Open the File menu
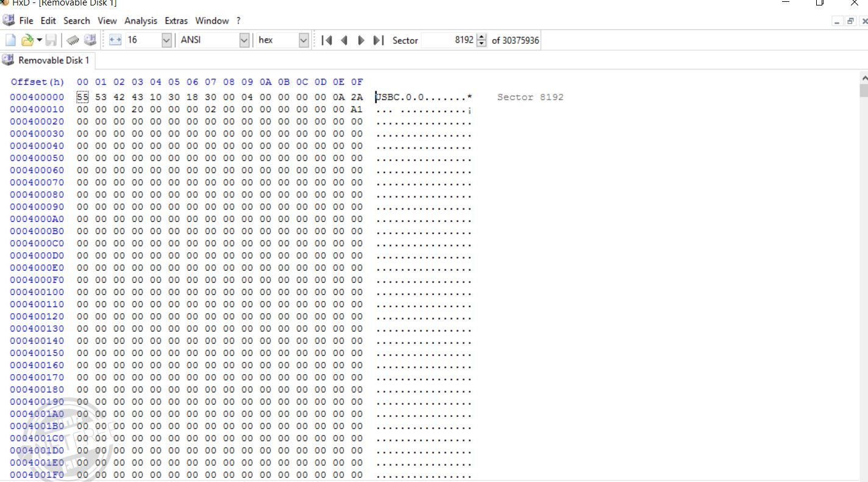 (x=26, y=21)
